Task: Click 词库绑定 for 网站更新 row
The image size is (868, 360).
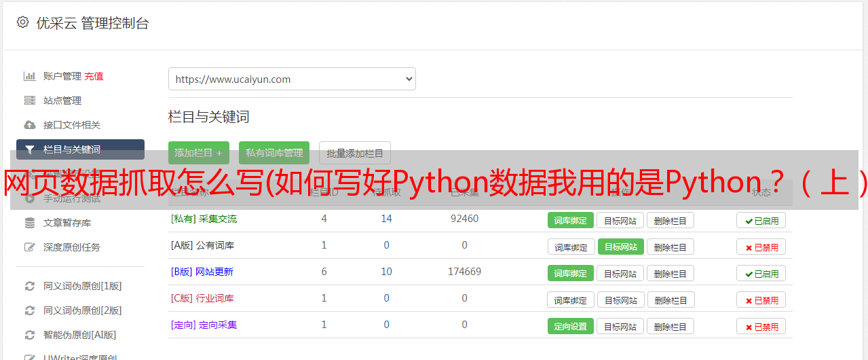Action: coord(571,273)
